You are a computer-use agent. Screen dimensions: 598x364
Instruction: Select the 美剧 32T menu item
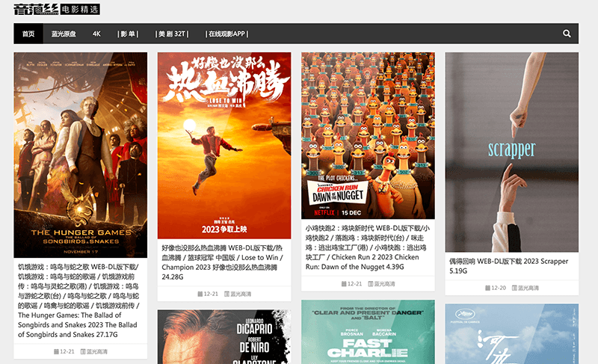click(x=172, y=34)
